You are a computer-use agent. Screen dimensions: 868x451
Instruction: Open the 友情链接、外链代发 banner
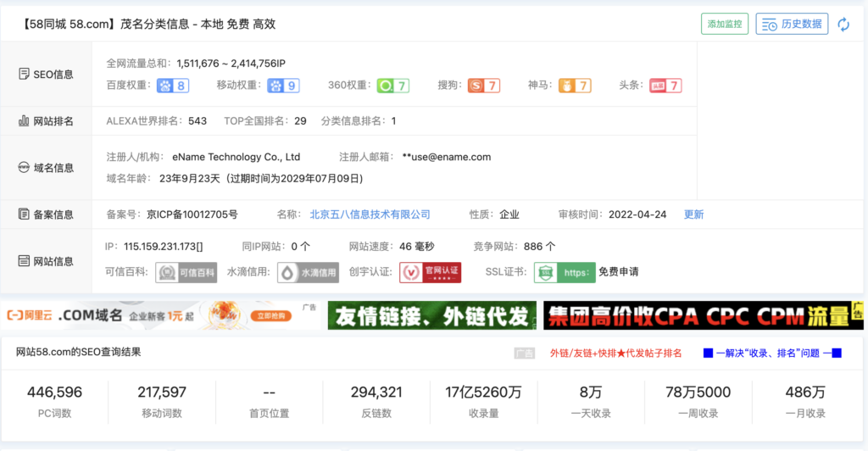tap(431, 315)
